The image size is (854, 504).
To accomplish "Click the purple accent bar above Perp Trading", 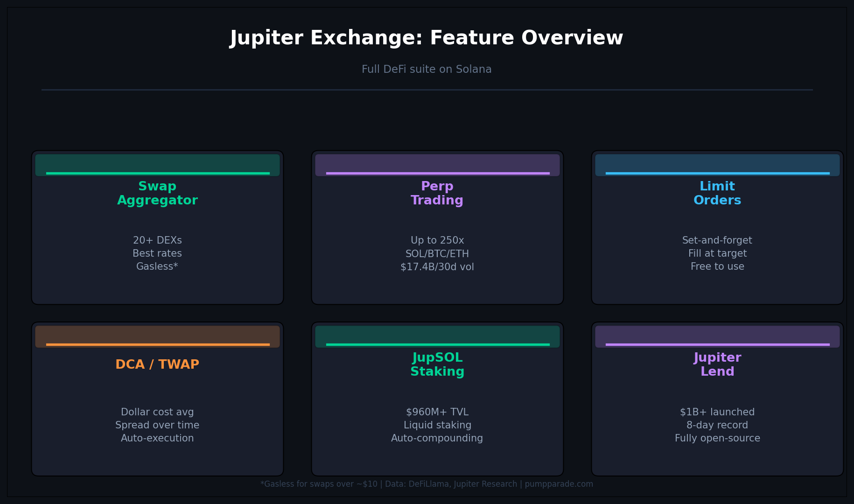I will pyautogui.click(x=437, y=165).
